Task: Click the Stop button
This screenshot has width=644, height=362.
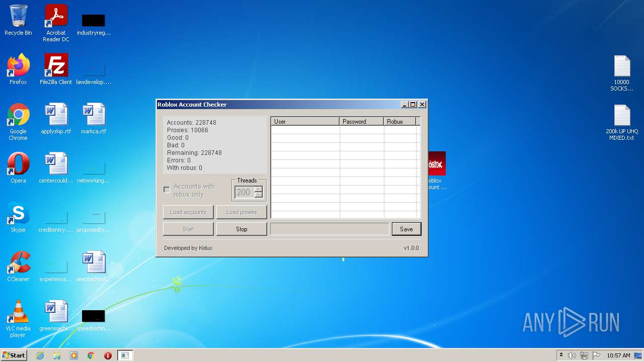Action: (242, 229)
